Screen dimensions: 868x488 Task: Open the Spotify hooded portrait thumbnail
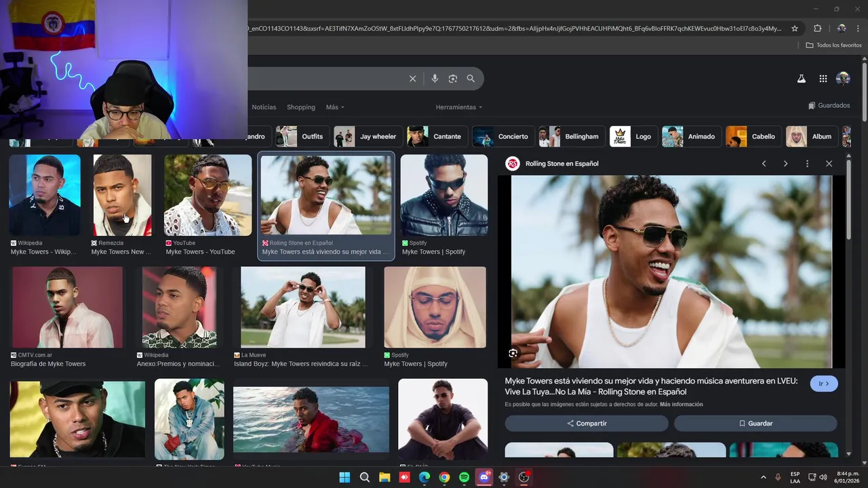coord(435,307)
